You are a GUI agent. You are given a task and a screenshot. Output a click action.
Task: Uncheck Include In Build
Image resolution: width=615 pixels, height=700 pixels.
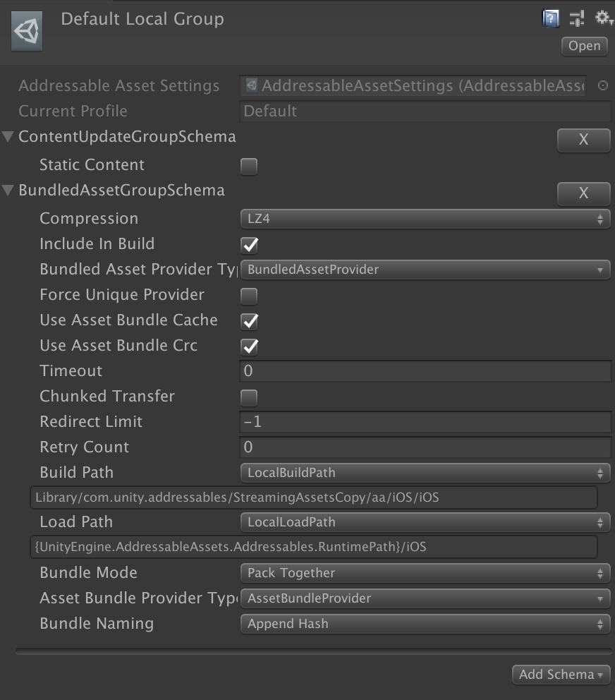tap(249, 246)
